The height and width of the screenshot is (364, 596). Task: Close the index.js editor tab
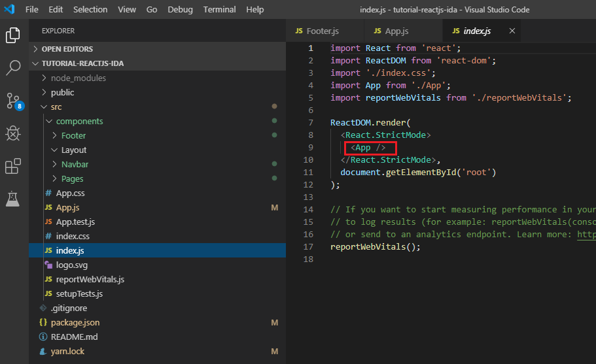point(512,31)
